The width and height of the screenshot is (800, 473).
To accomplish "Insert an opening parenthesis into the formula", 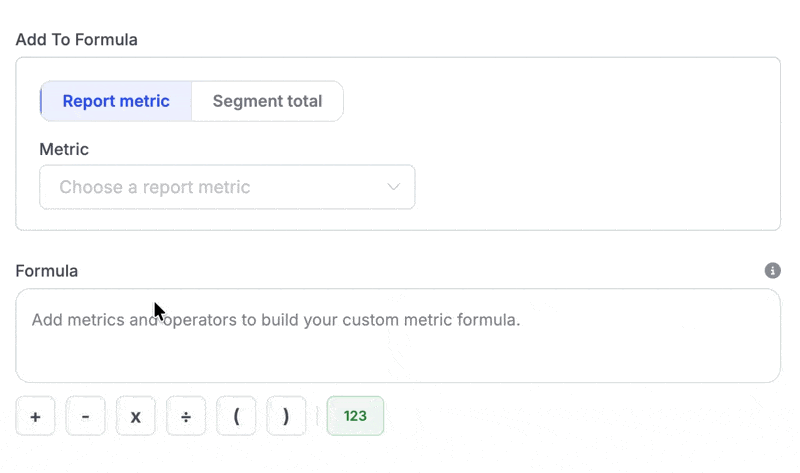I will click(236, 416).
